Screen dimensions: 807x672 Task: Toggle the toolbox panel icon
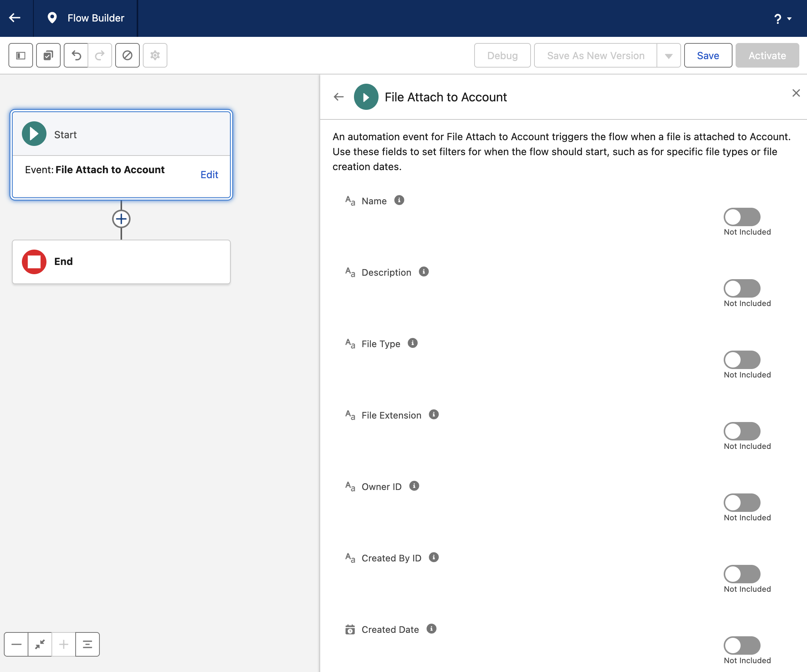coord(21,55)
